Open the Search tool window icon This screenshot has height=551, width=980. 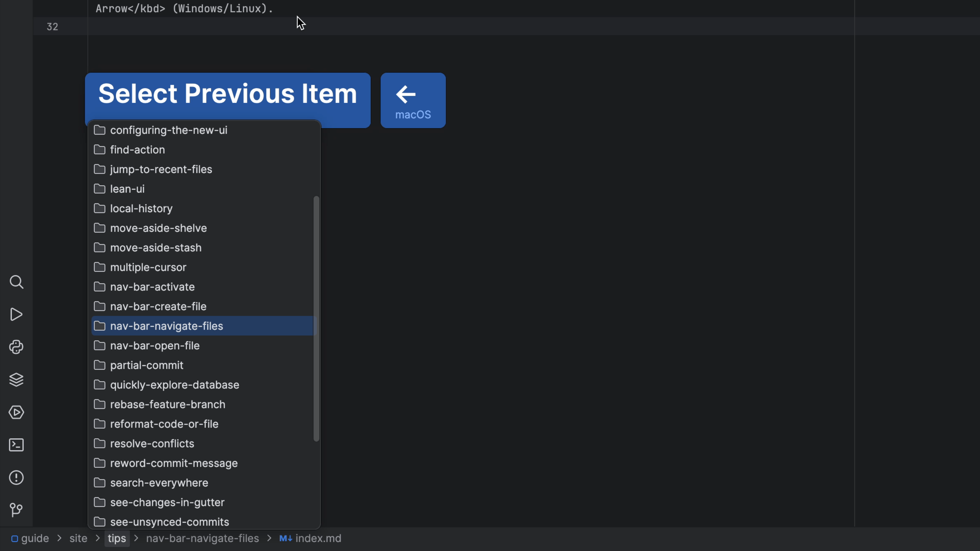(x=16, y=282)
